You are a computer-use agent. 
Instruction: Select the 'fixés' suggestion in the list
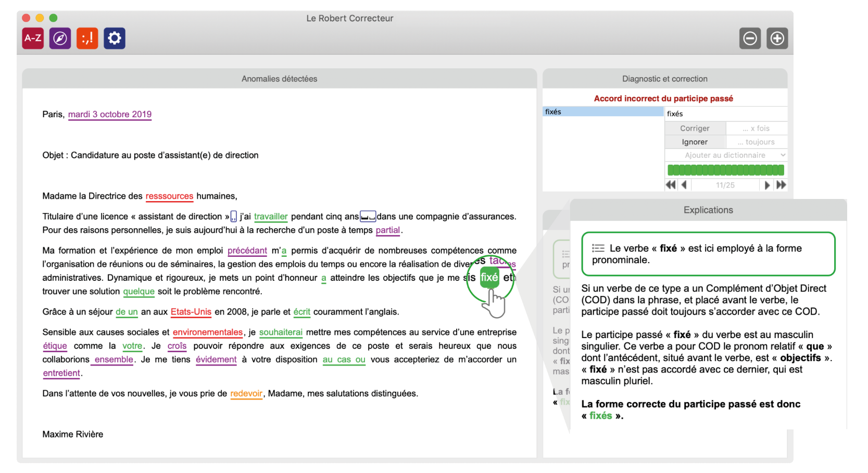coord(603,112)
